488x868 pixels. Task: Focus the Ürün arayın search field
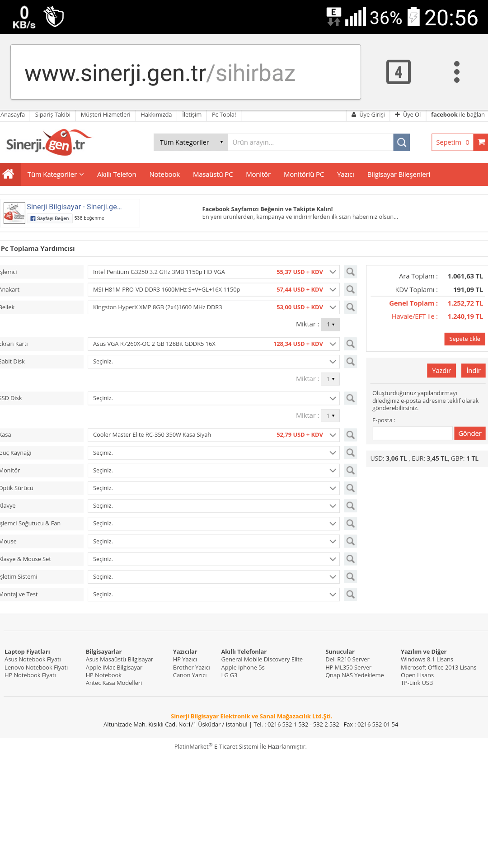click(310, 142)
